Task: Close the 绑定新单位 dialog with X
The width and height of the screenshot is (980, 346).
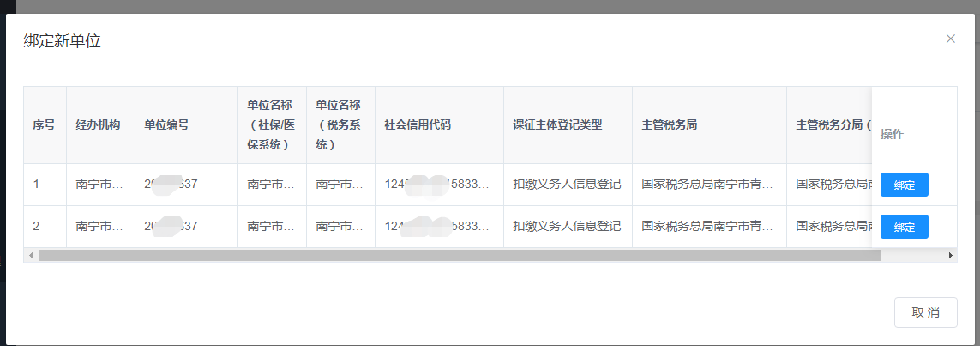Action: tap(950, 39)
